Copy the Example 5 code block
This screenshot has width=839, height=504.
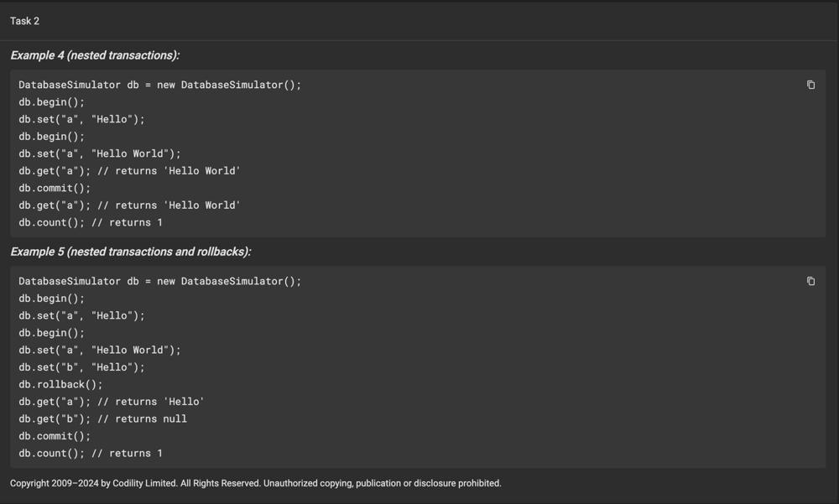pos(810,281)
